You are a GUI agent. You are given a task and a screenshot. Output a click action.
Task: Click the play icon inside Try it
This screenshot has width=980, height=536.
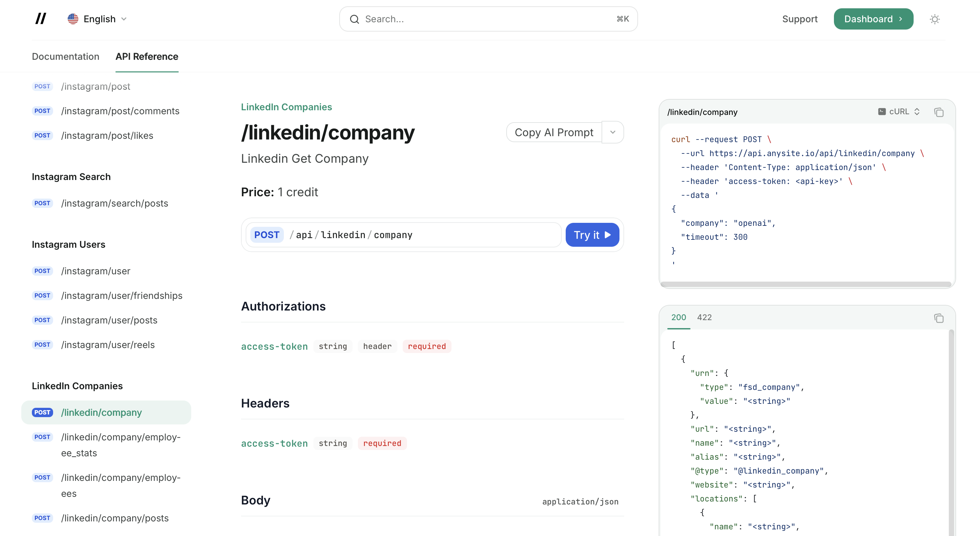[608, 235]
